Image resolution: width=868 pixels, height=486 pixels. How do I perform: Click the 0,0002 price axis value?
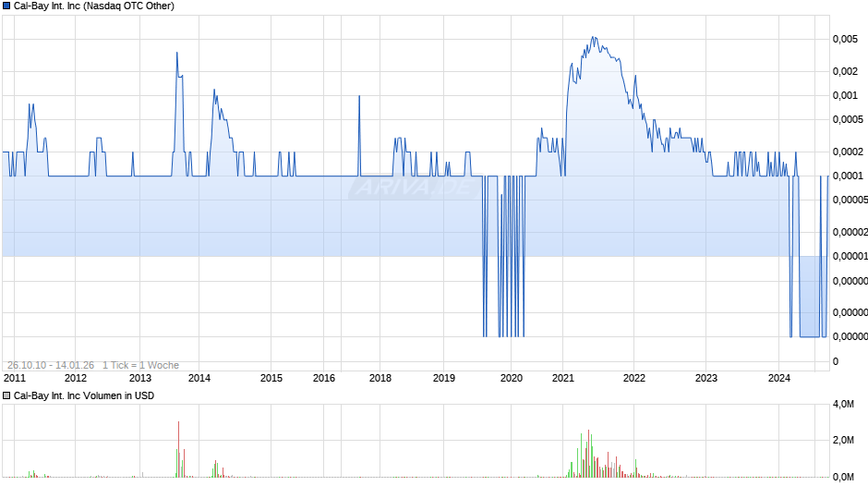(848, 152)
